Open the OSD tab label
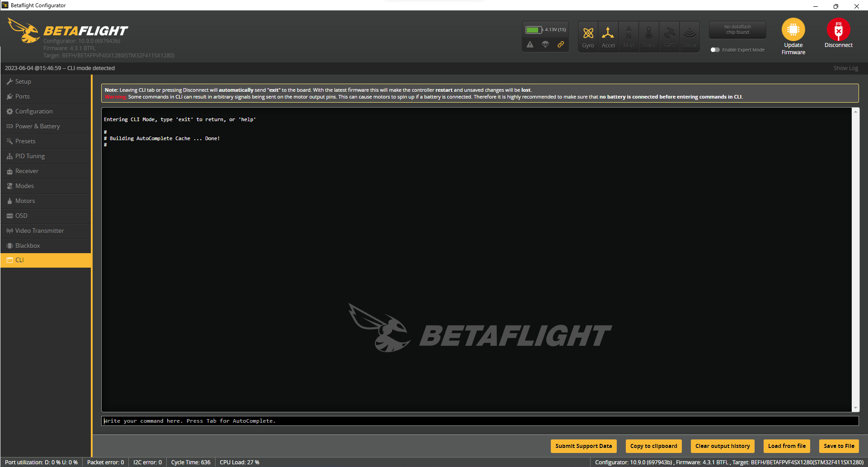The height and width of the screenshot is (467, 868). click(21, 216)
